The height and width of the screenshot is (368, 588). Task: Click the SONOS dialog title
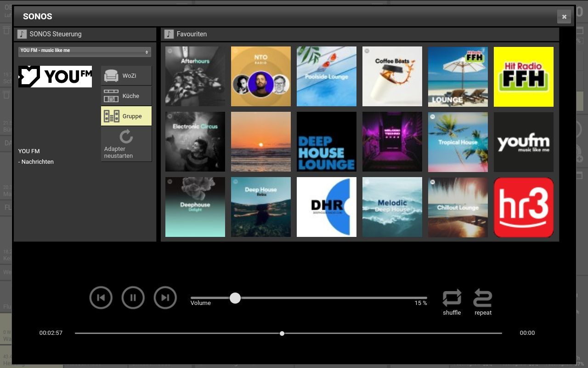click(38, 17)
